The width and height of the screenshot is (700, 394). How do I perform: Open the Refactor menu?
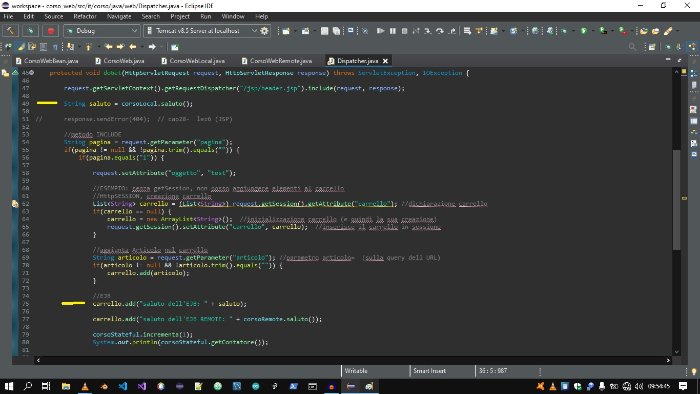(x=85, y=17)
